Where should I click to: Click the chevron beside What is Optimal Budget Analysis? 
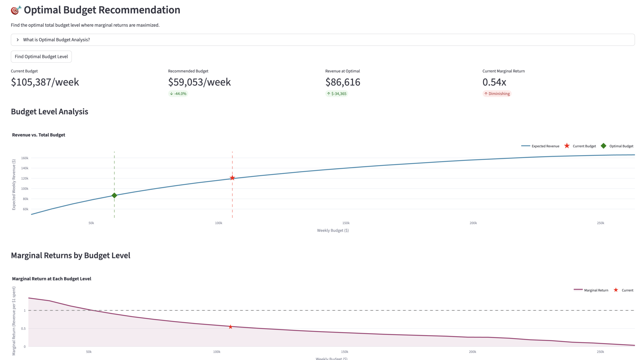point(18,39)
